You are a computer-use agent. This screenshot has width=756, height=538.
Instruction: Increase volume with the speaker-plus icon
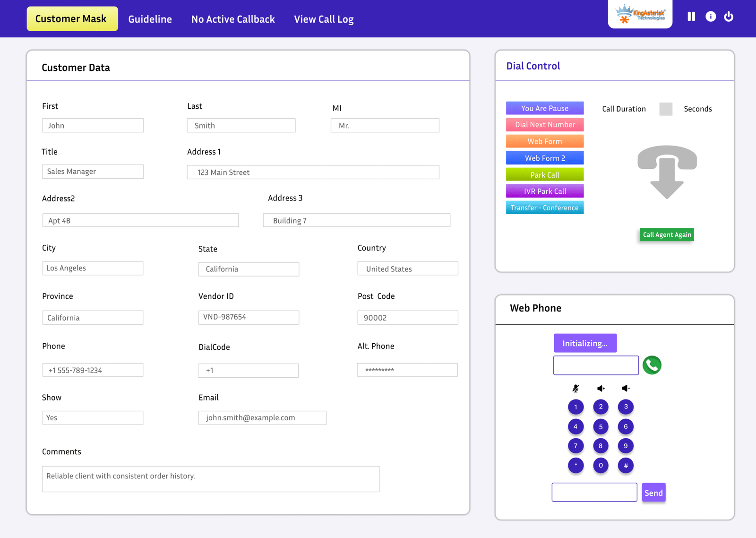[601, 388]
